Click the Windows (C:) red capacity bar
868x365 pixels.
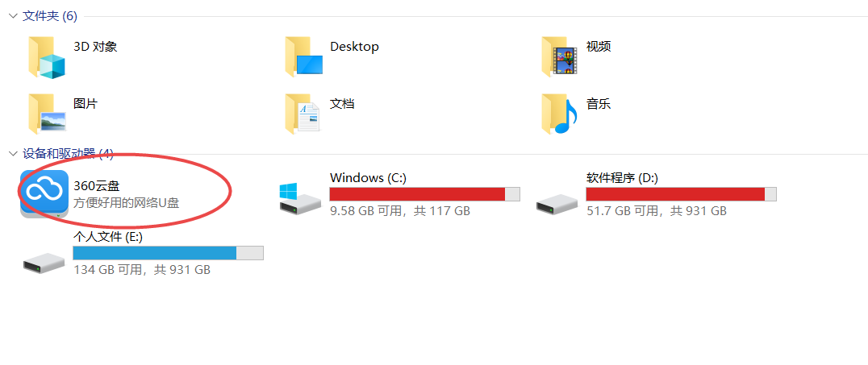[x=424, y=194]
